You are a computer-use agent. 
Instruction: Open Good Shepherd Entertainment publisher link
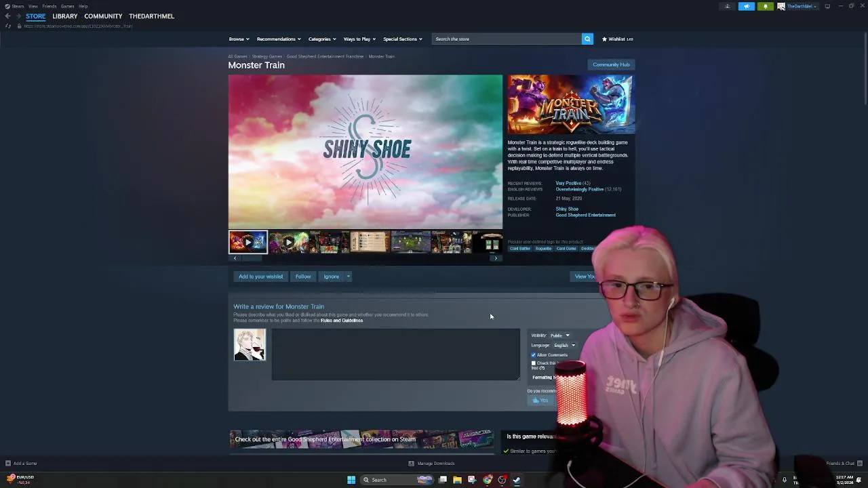point(585,215)
